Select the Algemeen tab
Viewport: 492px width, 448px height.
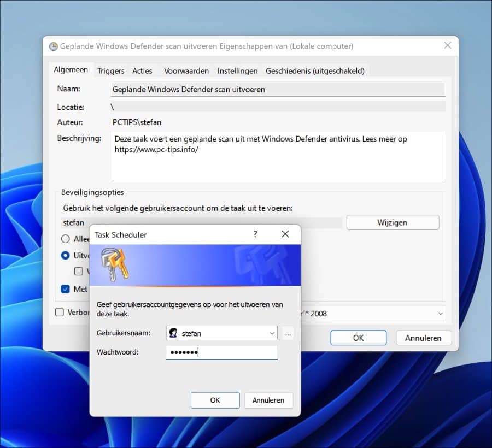pyautogui.click(x=71, y=69)
